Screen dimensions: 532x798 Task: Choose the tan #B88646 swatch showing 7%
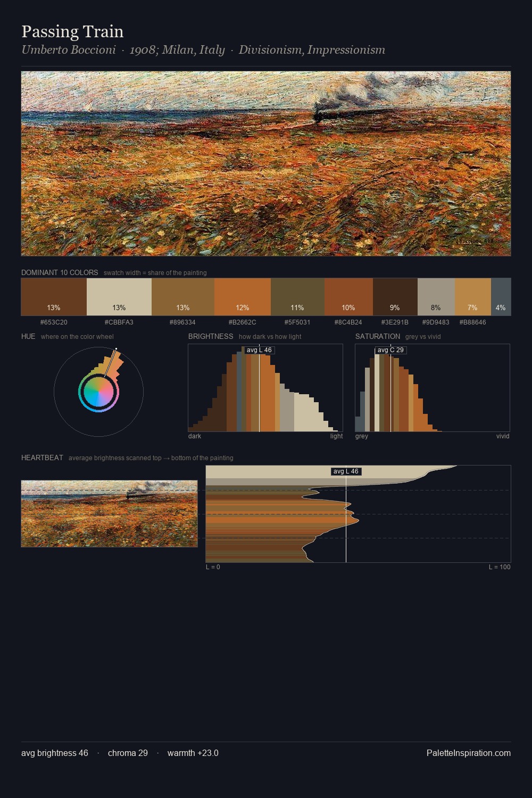(x=473, y=297)
